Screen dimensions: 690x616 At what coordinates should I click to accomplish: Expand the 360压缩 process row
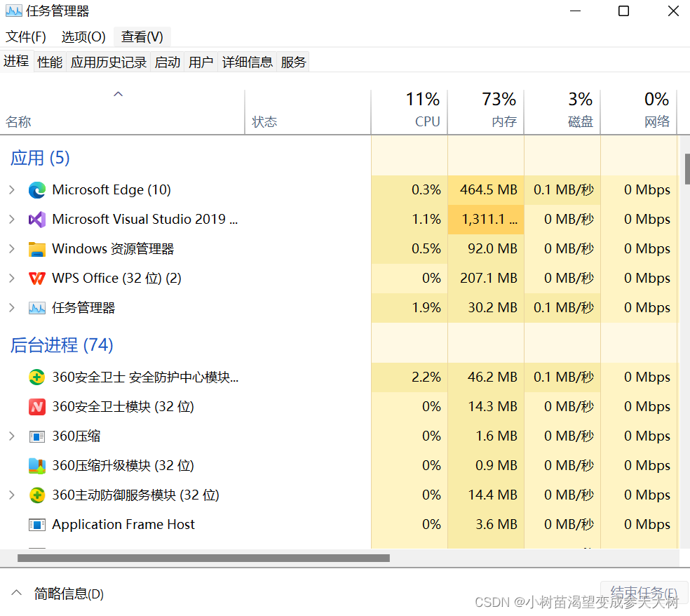pos(12,436)
